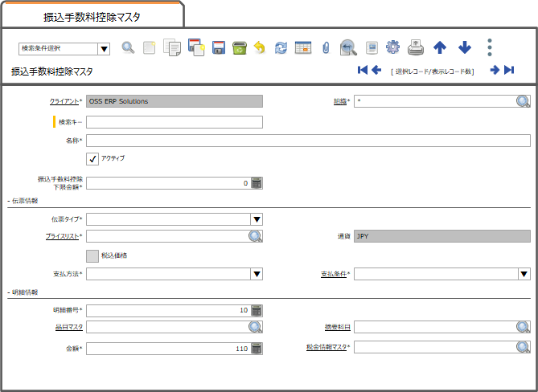Click the magnifier-with-arrow zoom across icon
The height and width of the screenshot is (392, 538).
click(x=348, y=47)
